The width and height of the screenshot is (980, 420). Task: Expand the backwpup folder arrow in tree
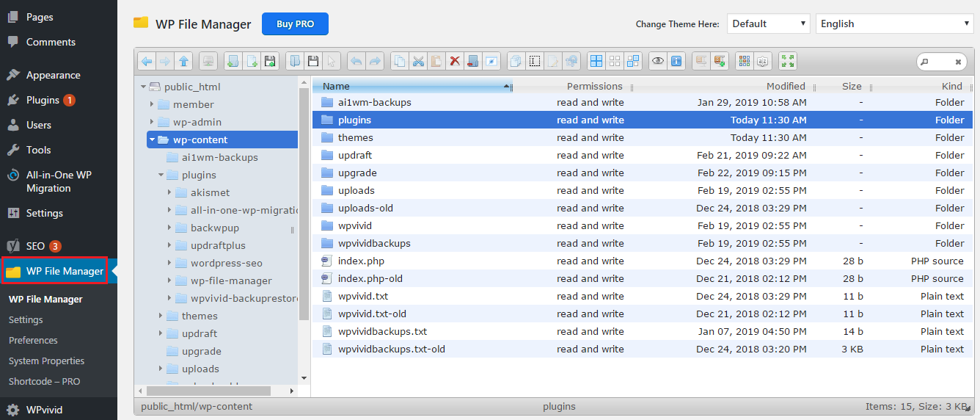click(169, 228)
